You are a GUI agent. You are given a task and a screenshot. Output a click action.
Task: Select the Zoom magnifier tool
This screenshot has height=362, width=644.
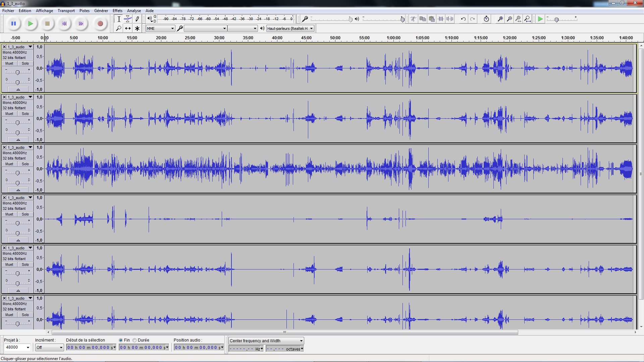point(119,28)
